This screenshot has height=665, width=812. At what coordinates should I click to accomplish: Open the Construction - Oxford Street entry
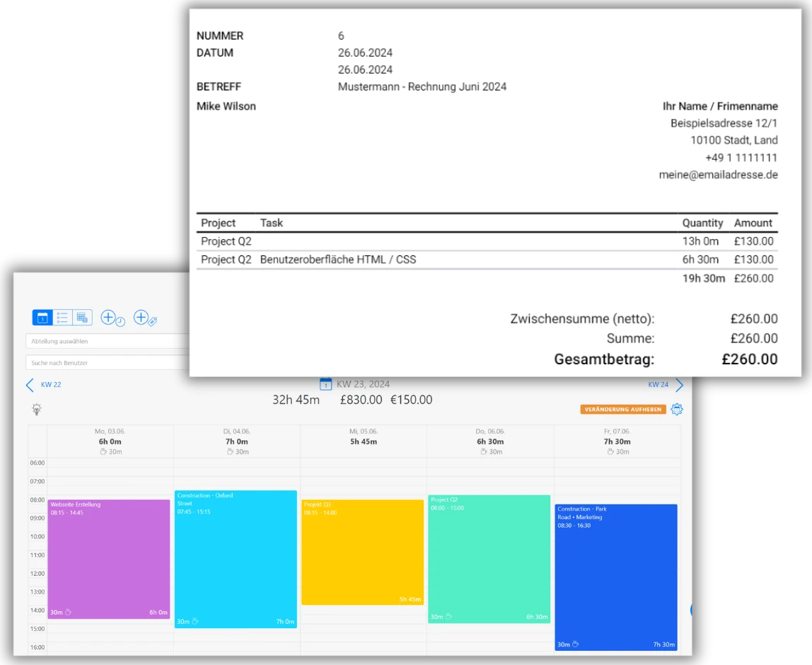tap(236, 559)
